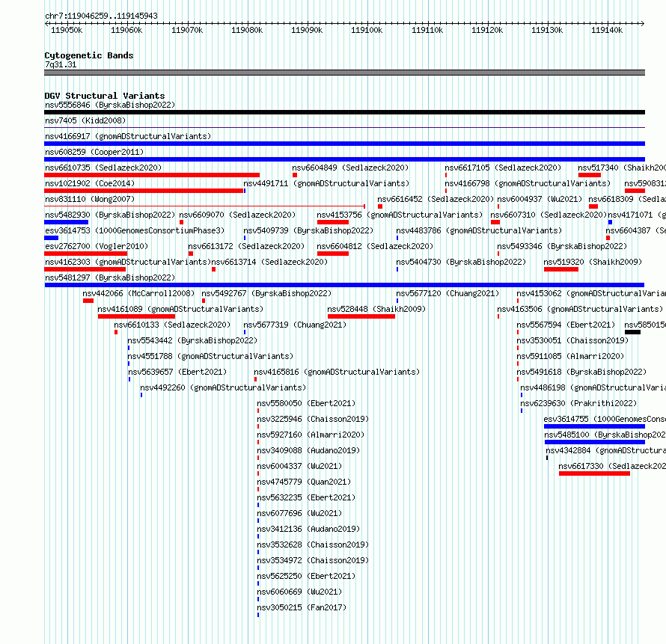
Task: Click nsv3412136 (Audano2019) label
Action: click(308, 529)
